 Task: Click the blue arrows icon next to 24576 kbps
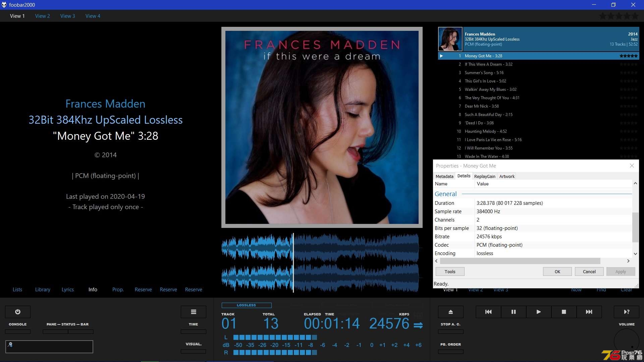418,325
